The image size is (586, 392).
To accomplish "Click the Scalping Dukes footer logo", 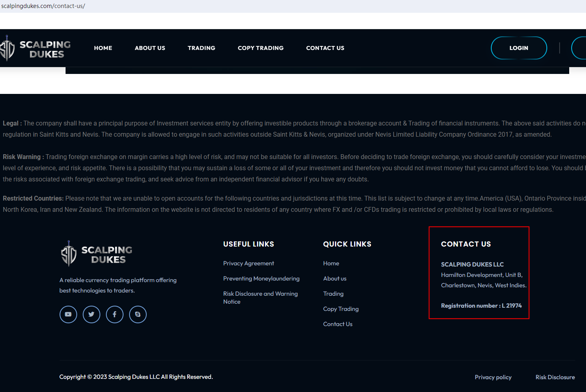I will 96,254.
